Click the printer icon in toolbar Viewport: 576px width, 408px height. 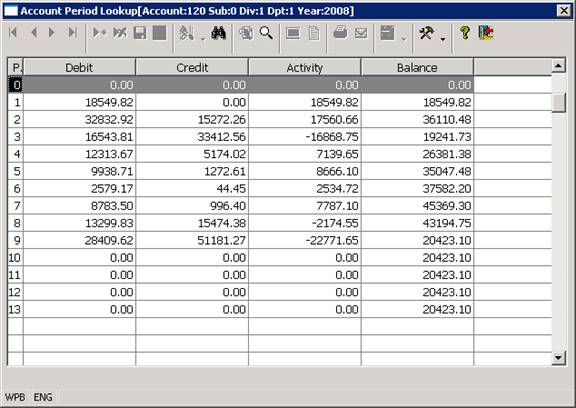pos(341,33)
